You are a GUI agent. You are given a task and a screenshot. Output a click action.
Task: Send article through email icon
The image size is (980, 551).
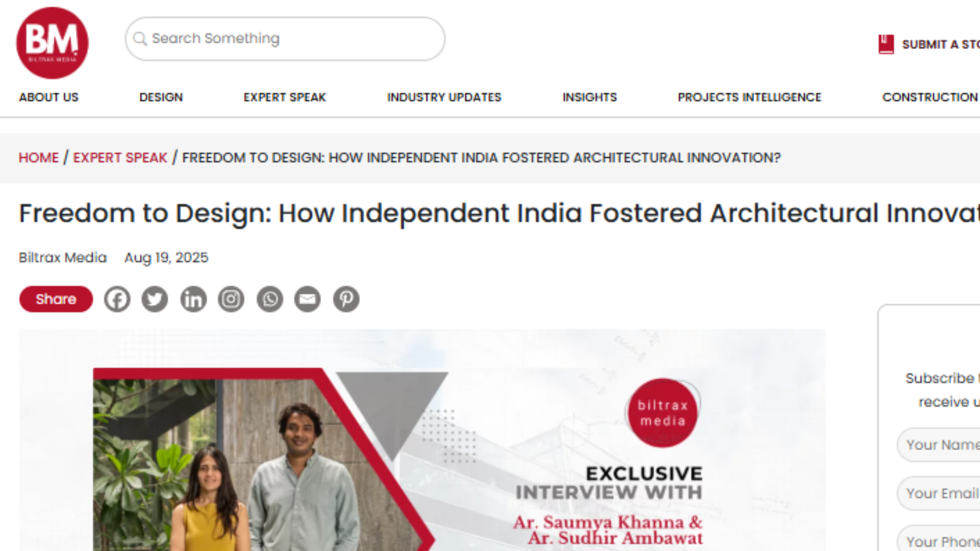pos(307,299)
